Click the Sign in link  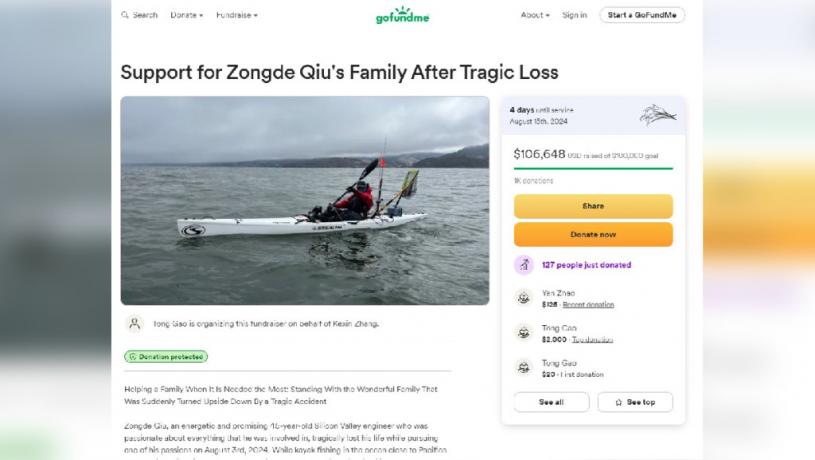pyautogui.click(x=574, y=15)
